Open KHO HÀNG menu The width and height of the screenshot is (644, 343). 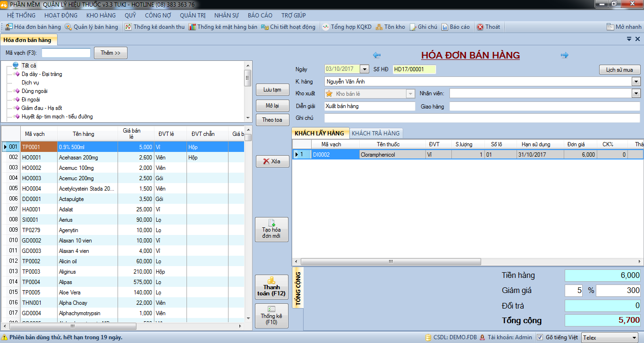click(101, 16)
